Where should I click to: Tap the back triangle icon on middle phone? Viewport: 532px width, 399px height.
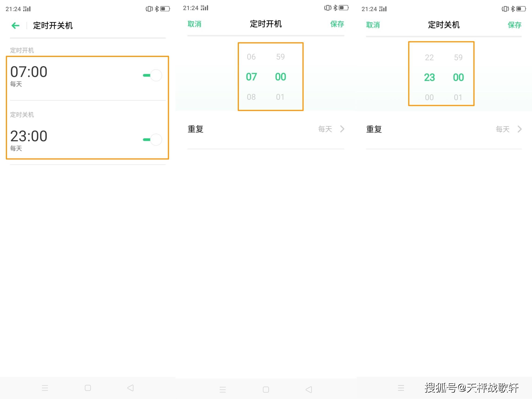pyautogui.click(x=309, y=390)
